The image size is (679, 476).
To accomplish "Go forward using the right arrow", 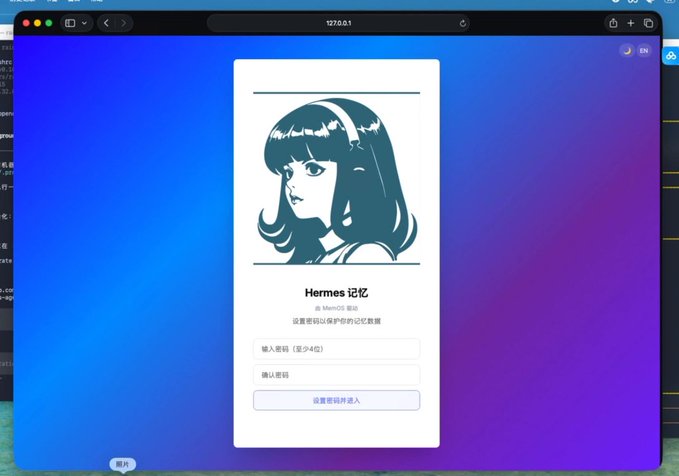I will pyautogui.click(x=124, y=23).
